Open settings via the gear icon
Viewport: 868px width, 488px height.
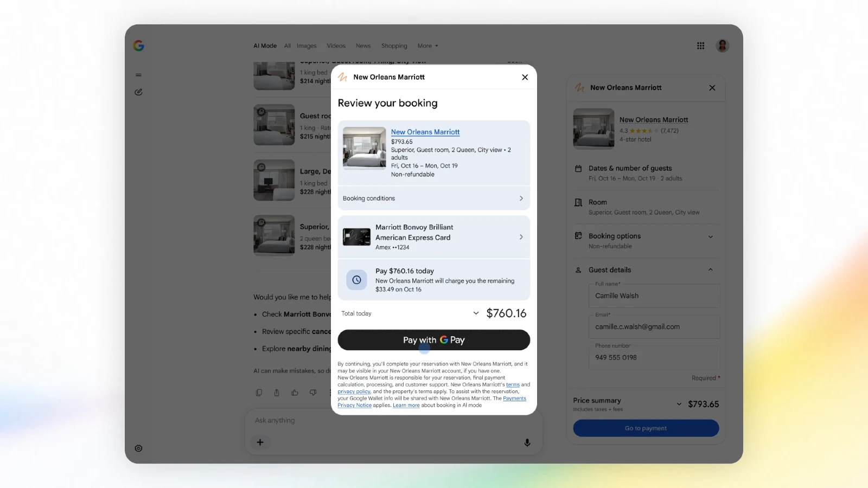coord(138,448)
